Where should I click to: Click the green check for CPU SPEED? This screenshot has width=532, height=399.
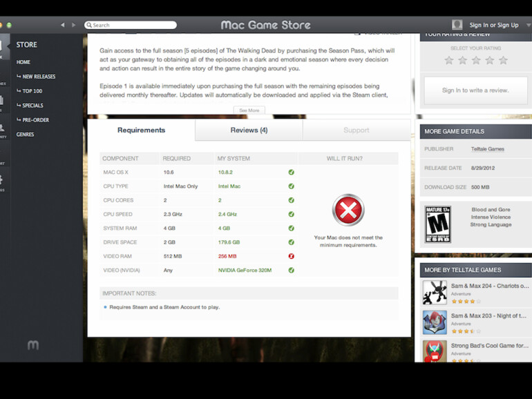click(291, 214)
